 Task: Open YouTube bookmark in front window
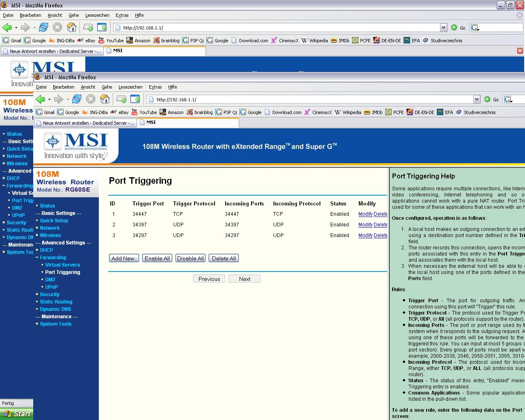click(144, 112)
